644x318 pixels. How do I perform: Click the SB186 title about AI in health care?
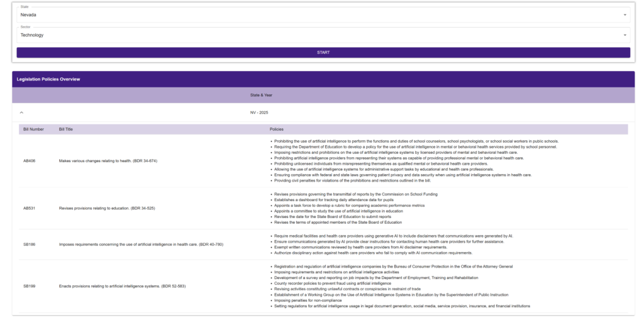coord(141,244)
